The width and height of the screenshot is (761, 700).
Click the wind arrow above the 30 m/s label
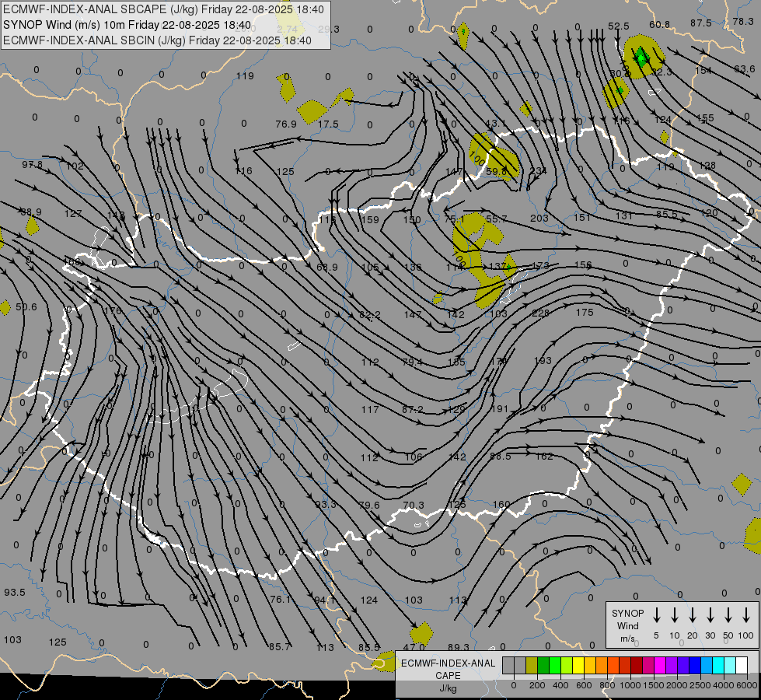click(x=710, y=615)
